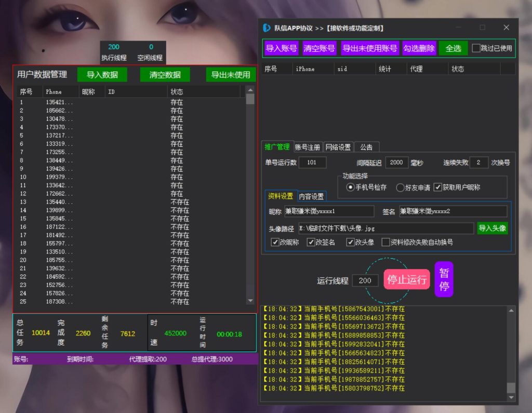This screenshot has width=532, height=413.
Task: Disable the 获取用户昵称 checkbox
Action: point(438,188)
